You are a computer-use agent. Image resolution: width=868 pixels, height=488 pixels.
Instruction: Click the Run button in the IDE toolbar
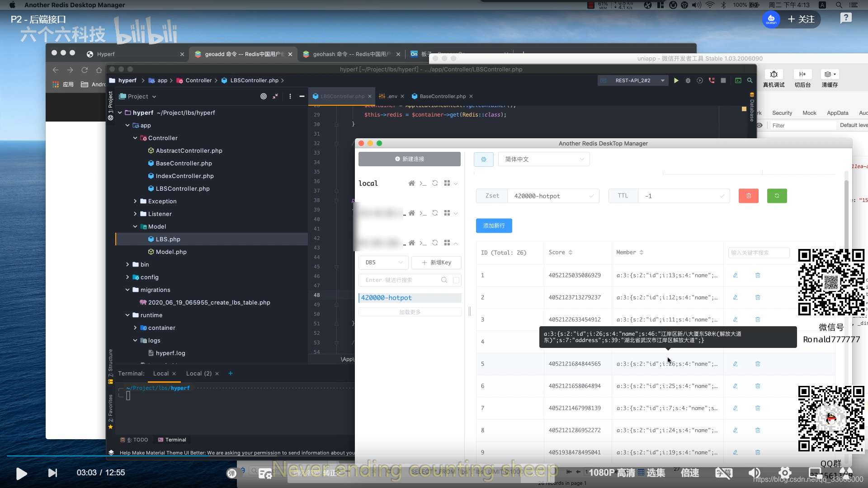click(x=676, y=80)
